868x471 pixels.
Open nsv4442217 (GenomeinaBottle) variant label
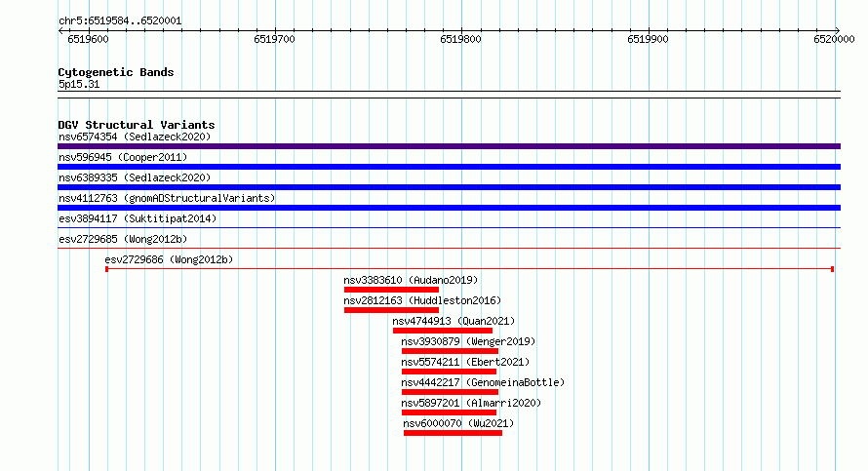pos(483,382)
